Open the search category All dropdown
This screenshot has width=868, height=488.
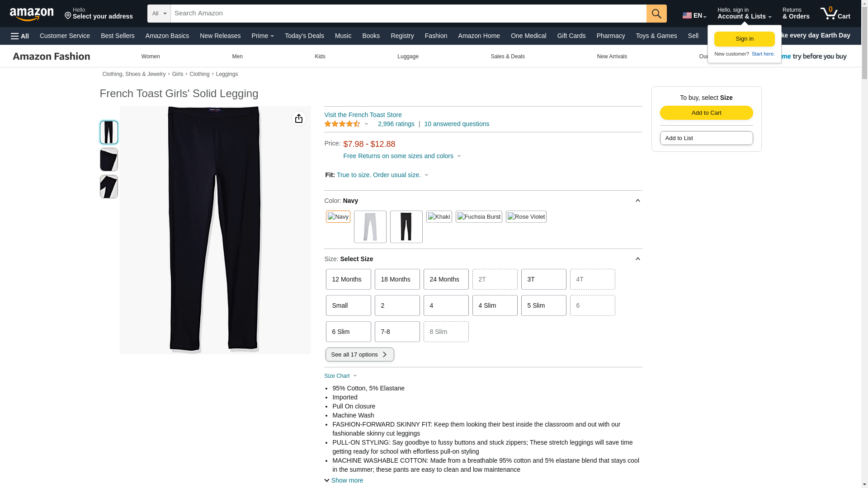tap(159, 14)
